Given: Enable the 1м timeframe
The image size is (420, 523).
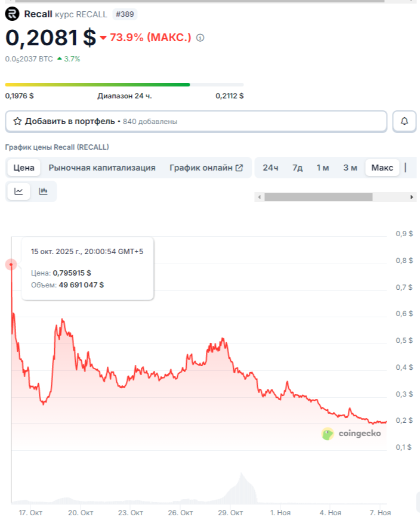Looking at the screenshot, I should [x=323, y=168].
